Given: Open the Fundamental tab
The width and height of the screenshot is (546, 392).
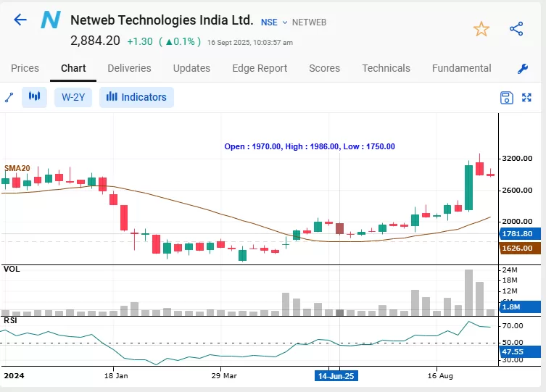Looking at the screenshot, I should [461, 68].
